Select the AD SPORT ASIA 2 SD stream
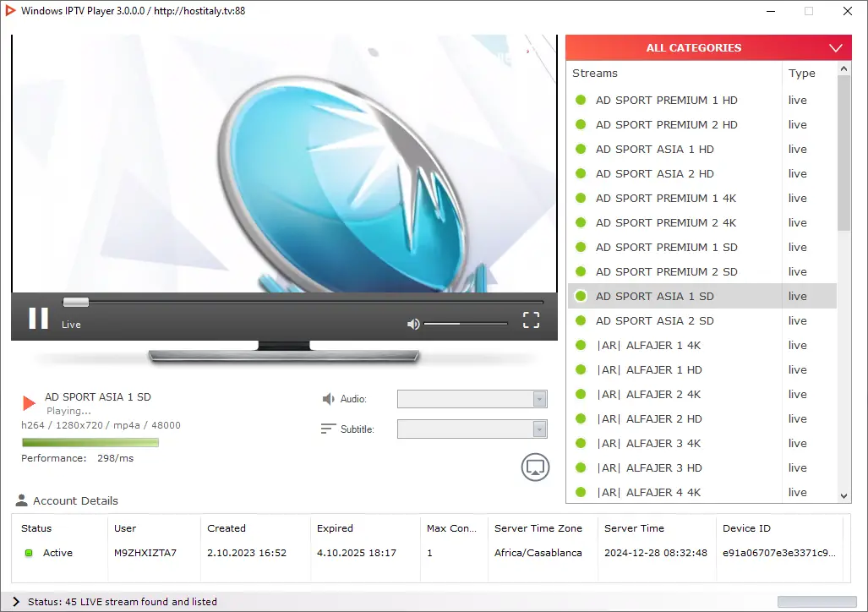The image size is (868, 612). coord(701,320)
